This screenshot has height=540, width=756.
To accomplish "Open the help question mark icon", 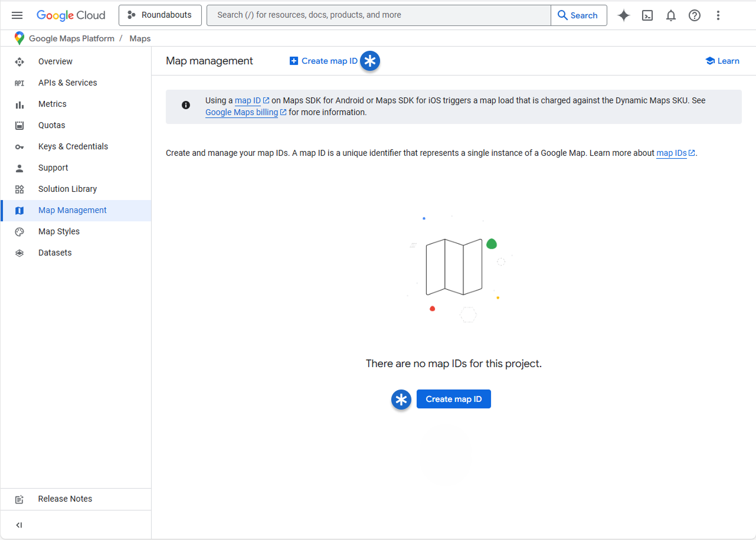I will tap(695, 15).
